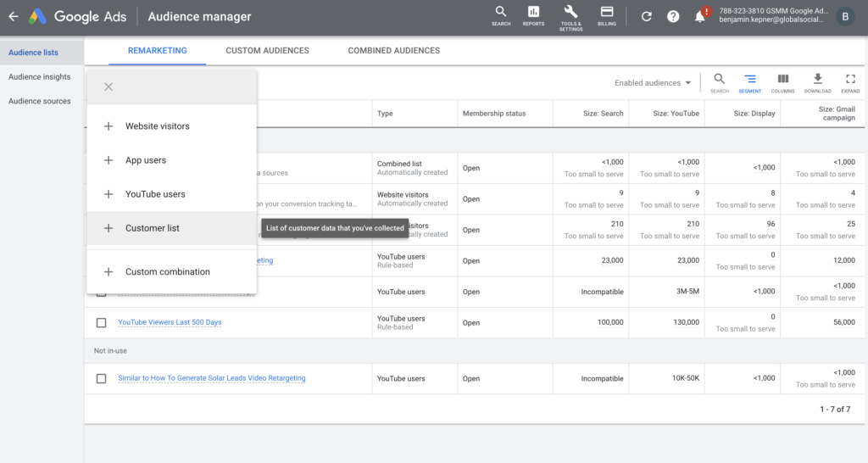Click the Download icon

point(818,83)
